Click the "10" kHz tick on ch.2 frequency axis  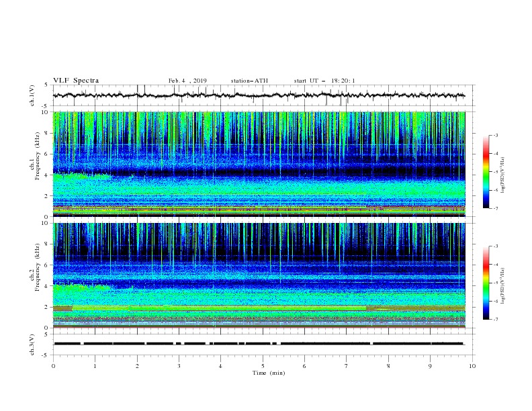coord(46,223)
